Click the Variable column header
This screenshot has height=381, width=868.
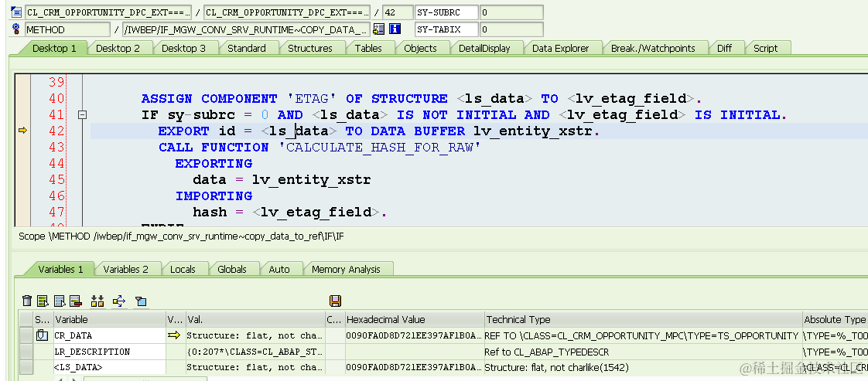pos(110,319)
